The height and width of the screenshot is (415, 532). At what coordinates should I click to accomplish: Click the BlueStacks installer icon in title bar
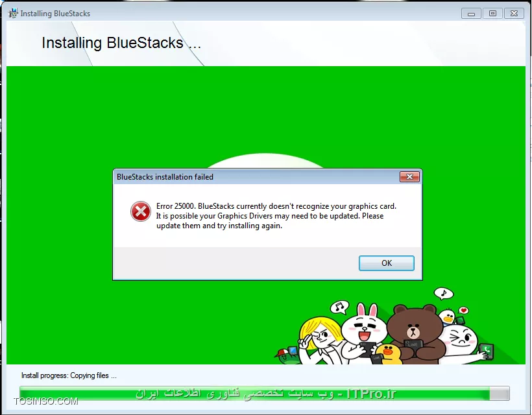coord(13,13)
